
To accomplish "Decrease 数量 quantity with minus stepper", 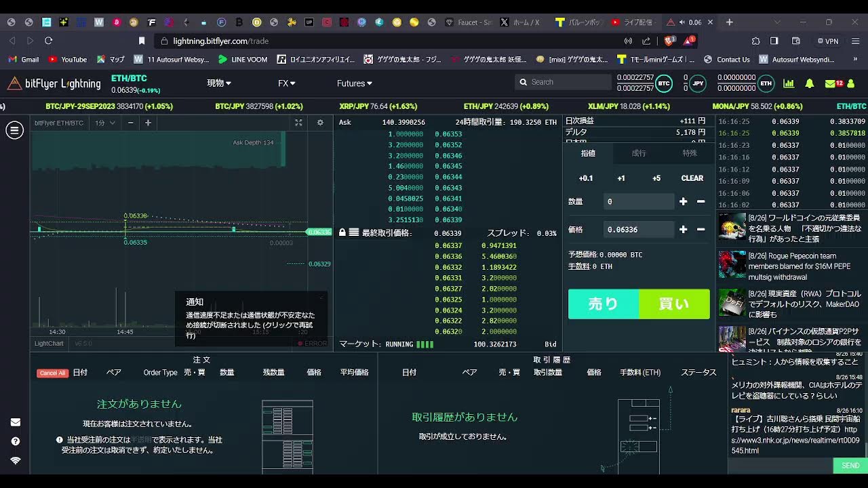I will (701, 201).
